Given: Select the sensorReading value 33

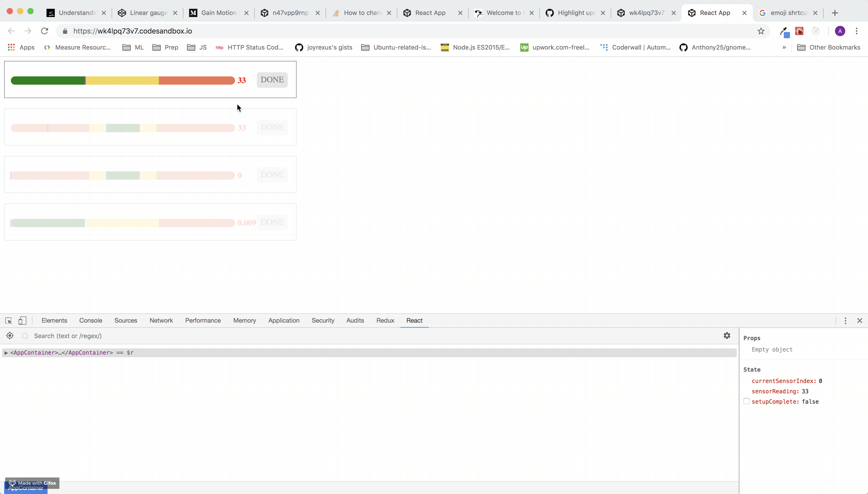Looking at the screenshot, I should coord(805,391).
